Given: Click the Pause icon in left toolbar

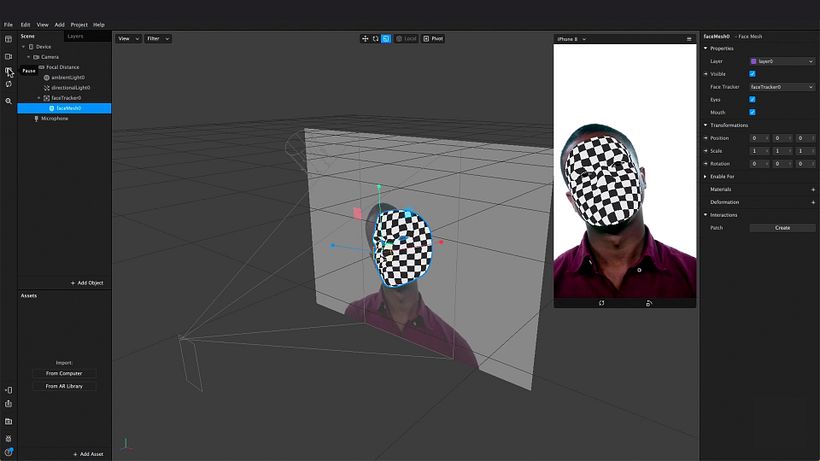Looking at the screenshot, I should [8, 71].
